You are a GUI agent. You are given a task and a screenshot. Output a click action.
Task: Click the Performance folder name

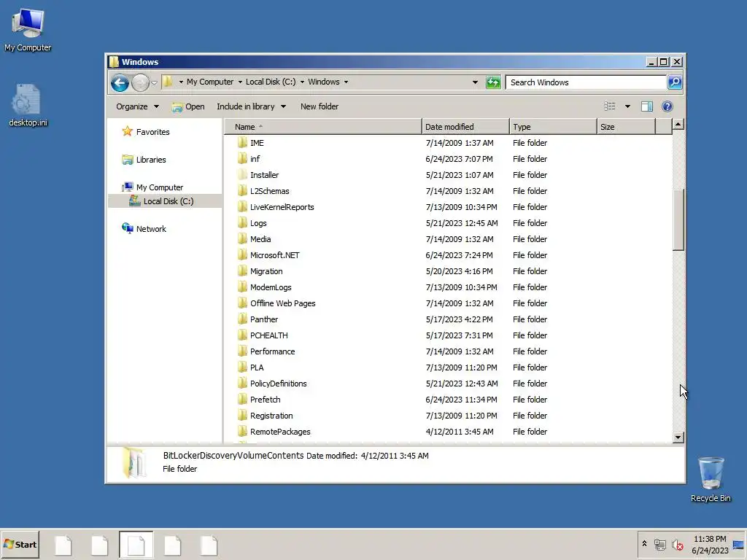pyautogui.click(x=273, y=351)
